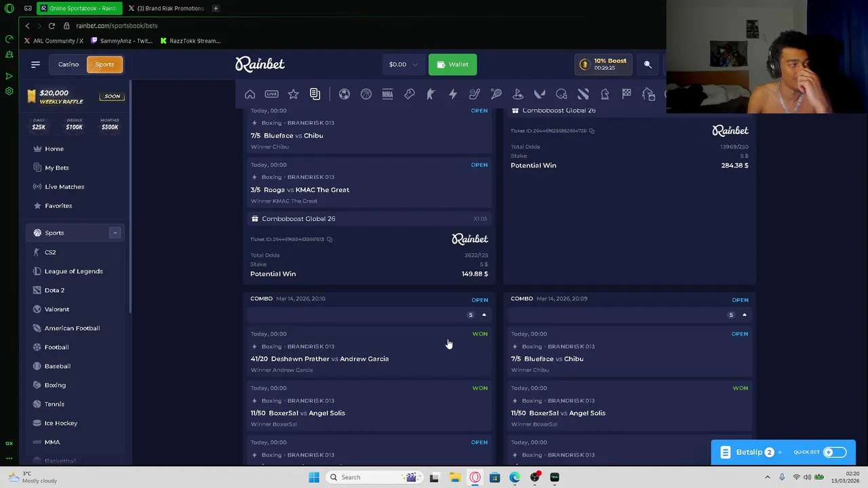Image resolution: width=868 pixels, height=488 pixels.
Task: Switch to the Sports tab
Action: (x=104, y=64)
